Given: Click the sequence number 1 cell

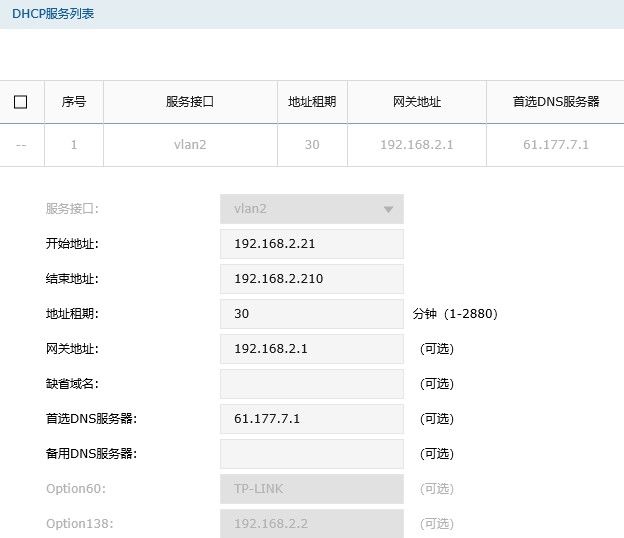Looking at the screenshot, I should [74, 145].
